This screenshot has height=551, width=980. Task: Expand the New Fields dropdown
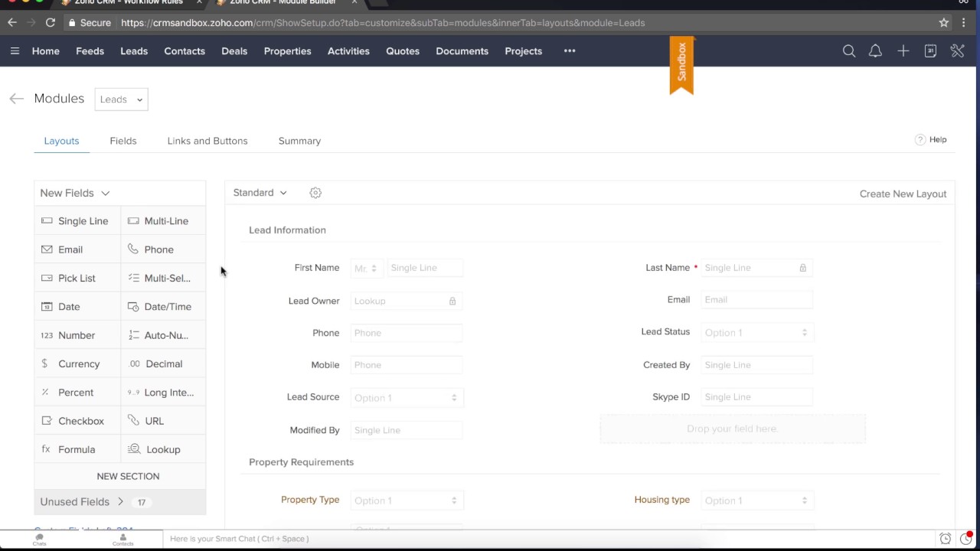[x=75, y=194]
